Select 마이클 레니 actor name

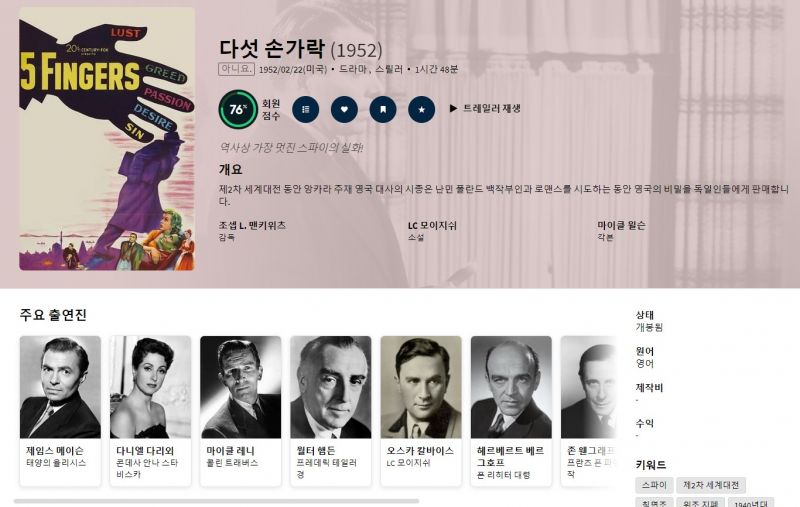click(230, 451)
